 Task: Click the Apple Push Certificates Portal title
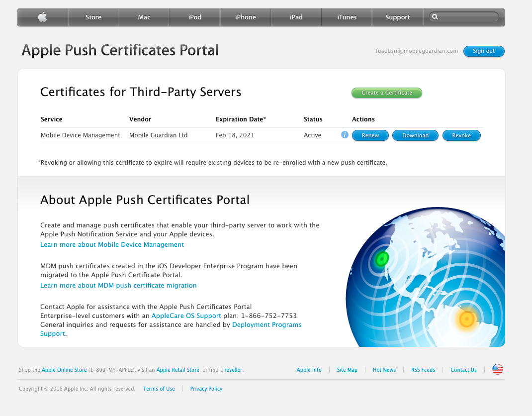pos(120,50)
